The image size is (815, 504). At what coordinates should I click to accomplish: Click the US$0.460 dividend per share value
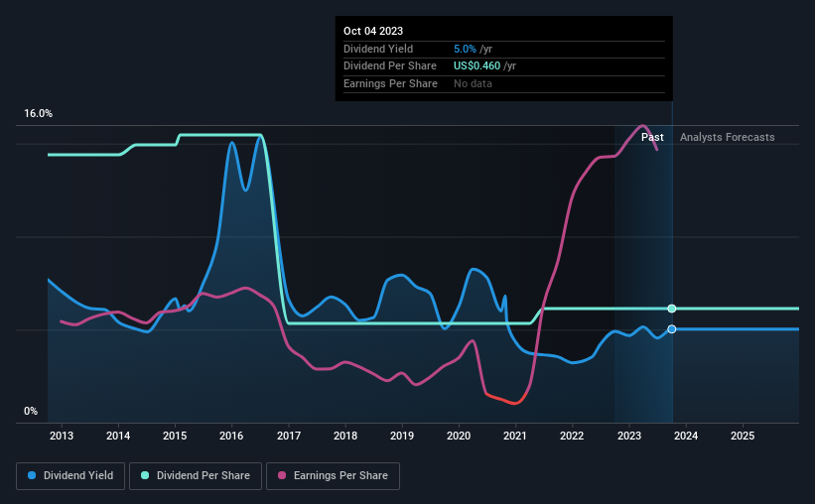click(x=476, y=66)
